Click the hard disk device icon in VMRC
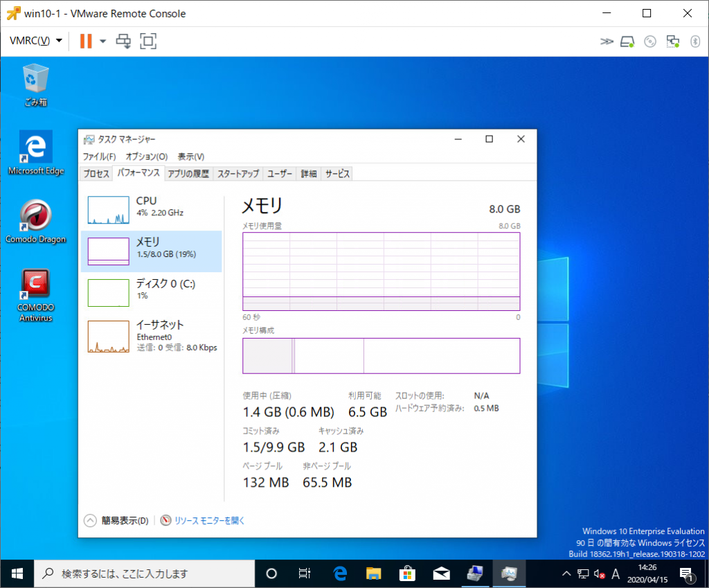The image size is (709, 588). tap(627, 42)
